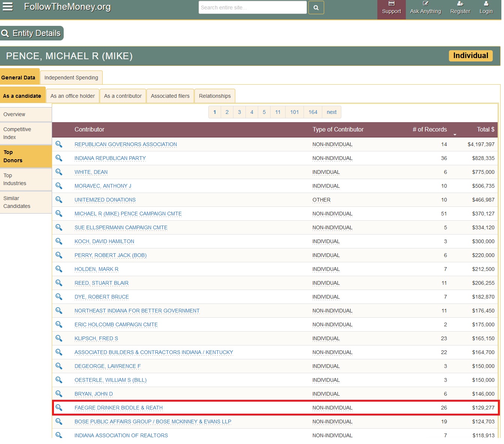The height and width of the screenshot is (444, 504).
Task: Select Top Donors in side menu
Action: coord(26,156)
